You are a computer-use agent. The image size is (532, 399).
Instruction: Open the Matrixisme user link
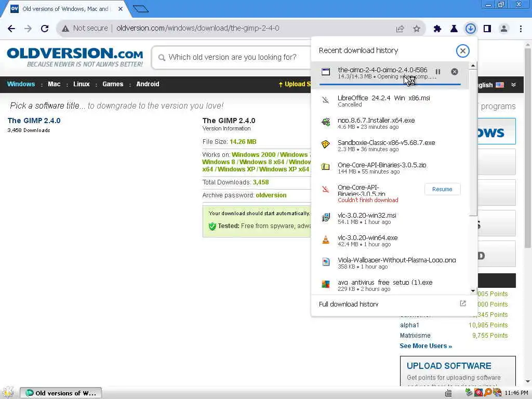[415, 336]
